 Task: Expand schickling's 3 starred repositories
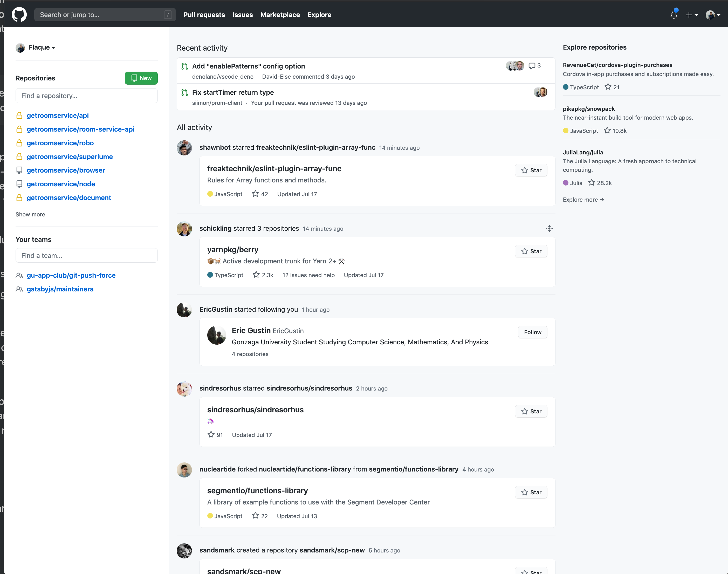coord(549,229)
